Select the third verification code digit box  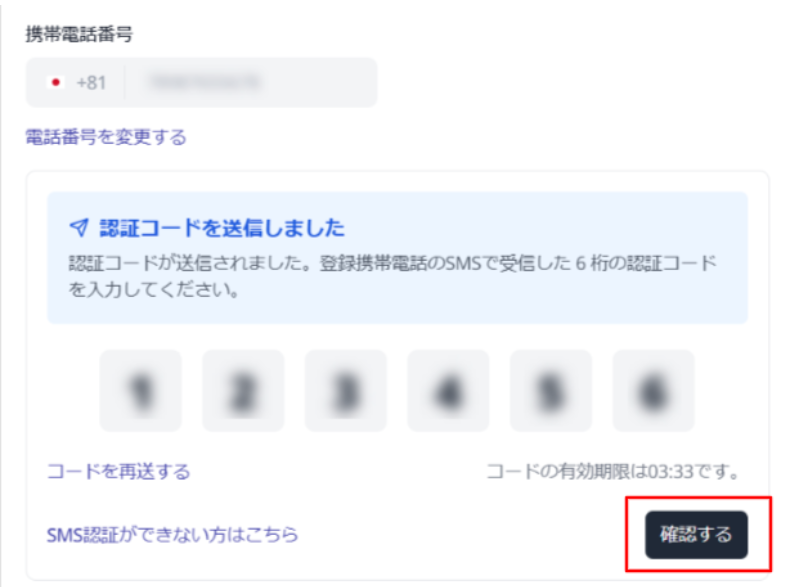pos(346,391)
